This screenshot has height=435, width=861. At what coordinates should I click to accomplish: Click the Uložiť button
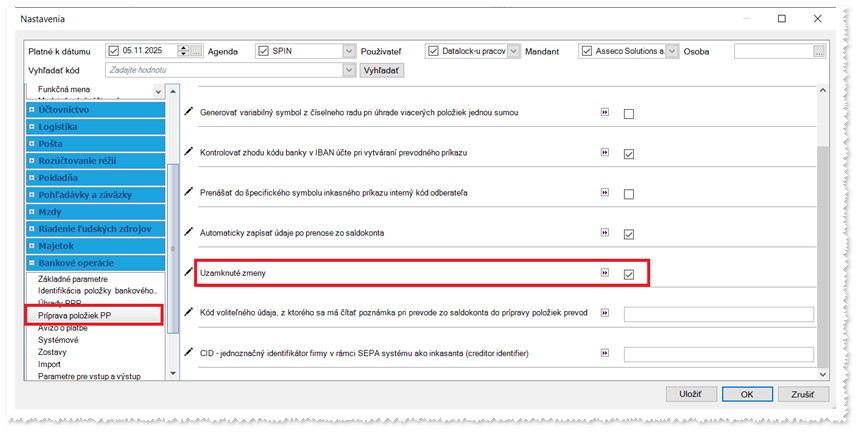690,394
